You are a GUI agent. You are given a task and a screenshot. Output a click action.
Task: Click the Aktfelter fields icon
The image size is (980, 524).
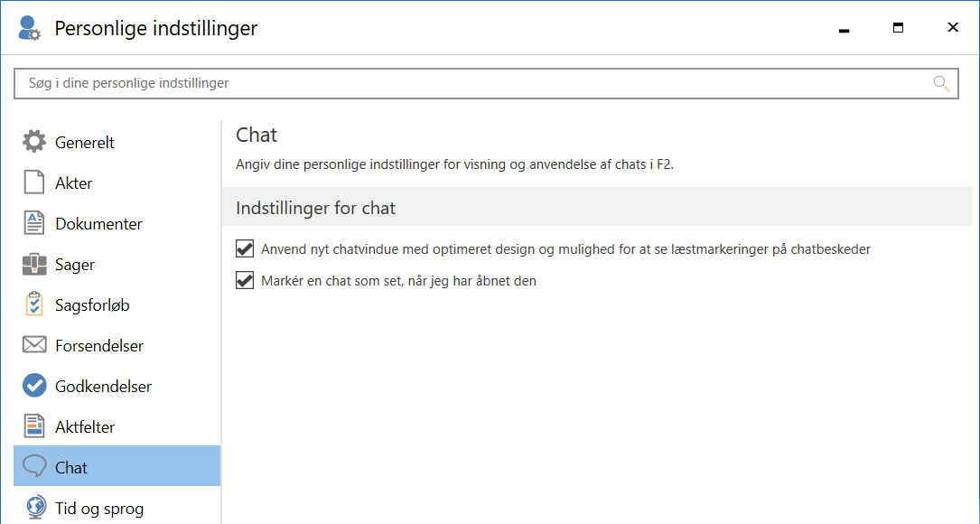[34, 426]
